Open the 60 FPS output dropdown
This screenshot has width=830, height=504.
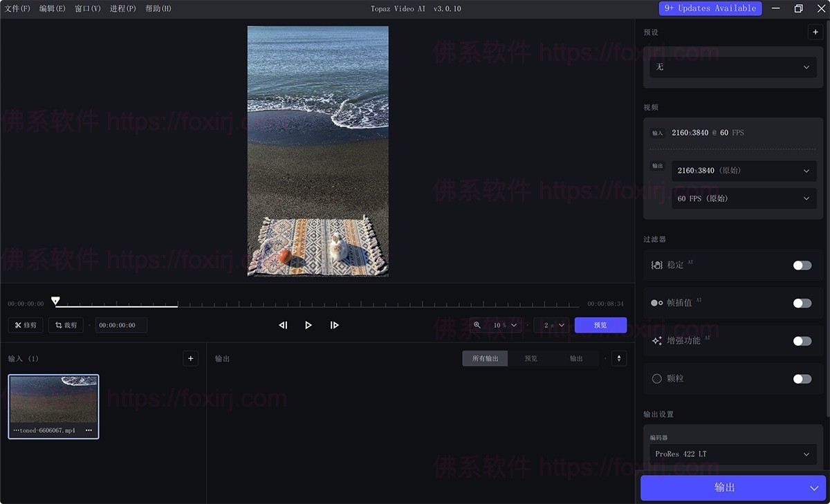point(744,198)
